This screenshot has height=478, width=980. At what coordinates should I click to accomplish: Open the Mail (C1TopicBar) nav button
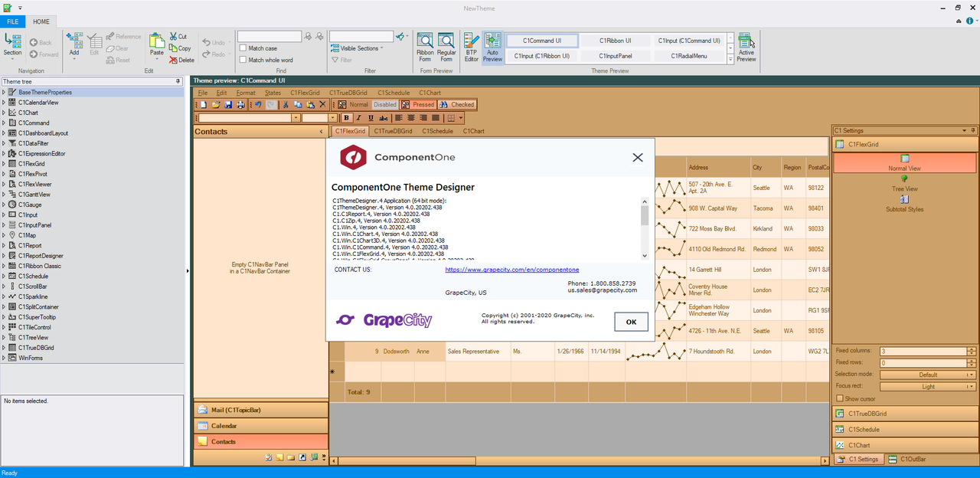[260, 410]
